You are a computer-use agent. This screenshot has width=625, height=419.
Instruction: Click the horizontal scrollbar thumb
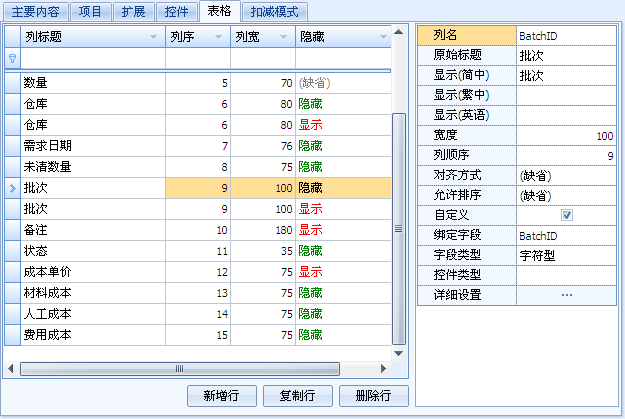click(x=180, y=368)
